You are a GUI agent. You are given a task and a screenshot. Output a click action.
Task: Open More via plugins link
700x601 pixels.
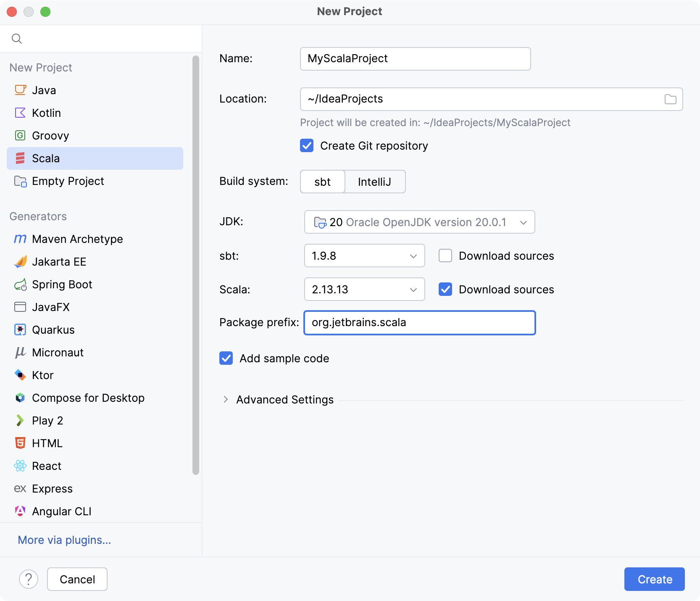[64, 540]
